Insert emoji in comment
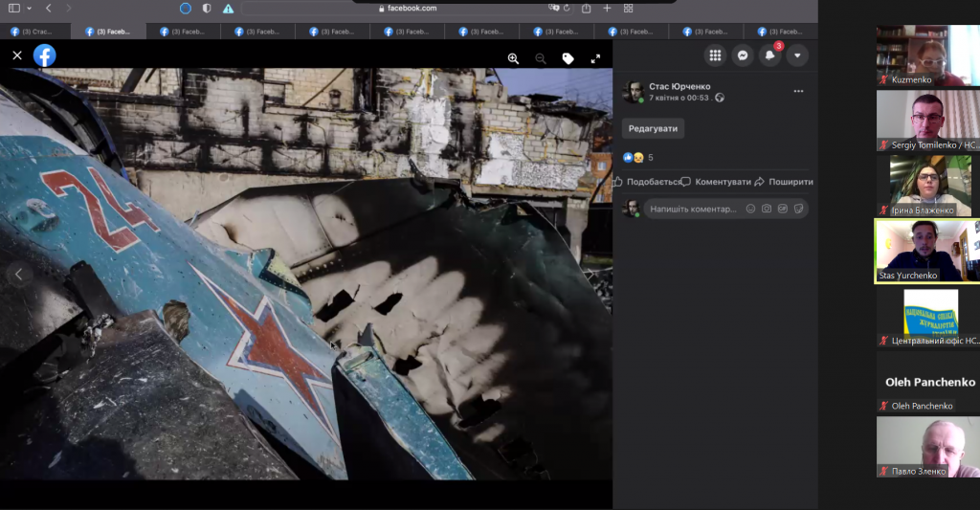Screen dimensions: 980x510 point(750,209)
